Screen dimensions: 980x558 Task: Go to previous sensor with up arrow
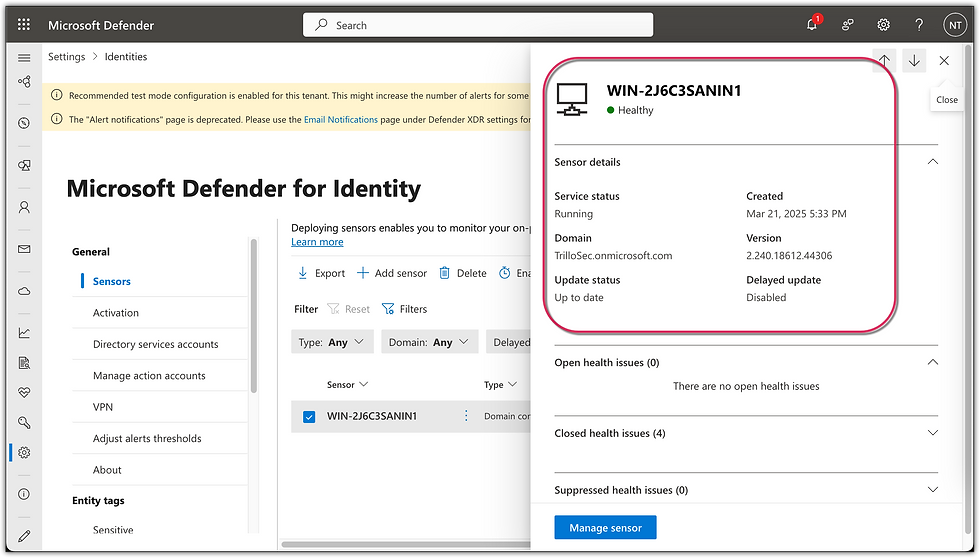click(x=884, y=61)
